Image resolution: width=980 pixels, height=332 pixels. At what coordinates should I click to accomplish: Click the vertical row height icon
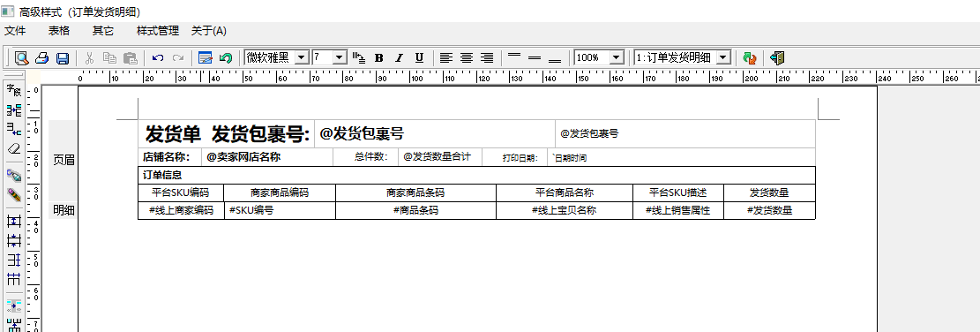14,240
